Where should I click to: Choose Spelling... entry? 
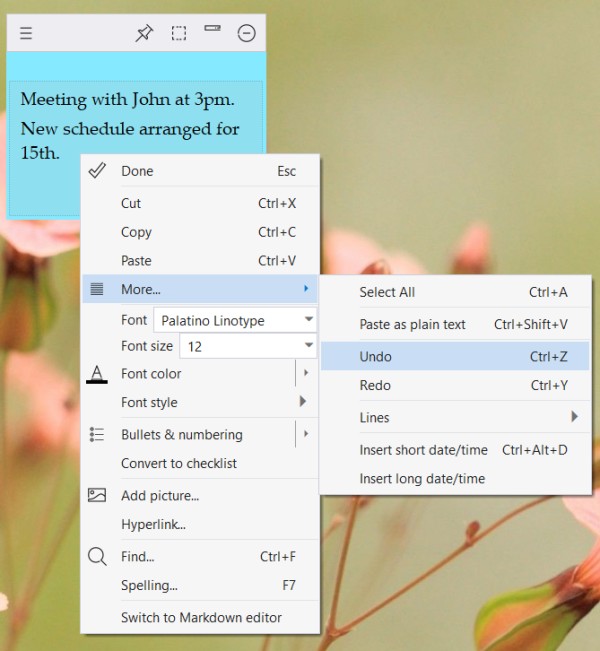coord(200,585)
